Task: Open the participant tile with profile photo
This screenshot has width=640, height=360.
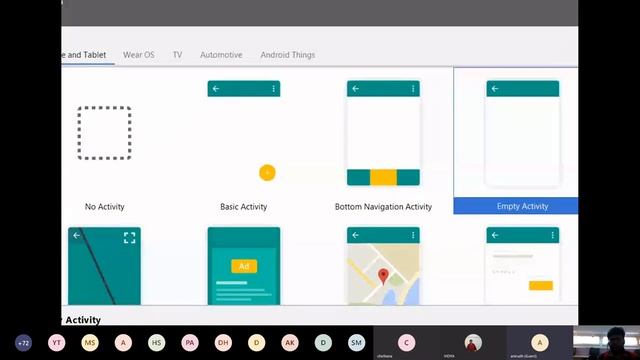Action: click(x=473, y=343)
